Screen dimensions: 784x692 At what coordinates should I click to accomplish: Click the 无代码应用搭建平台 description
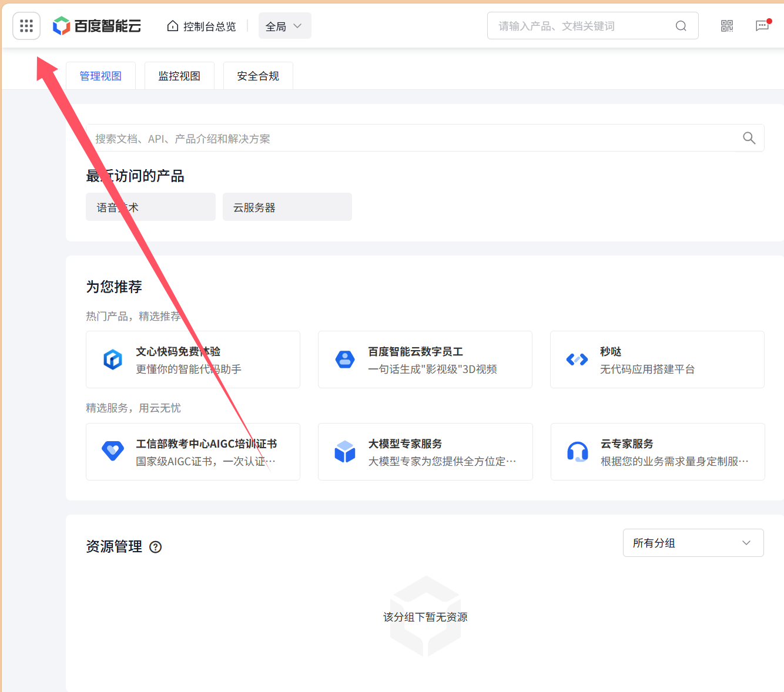point(648,369)
